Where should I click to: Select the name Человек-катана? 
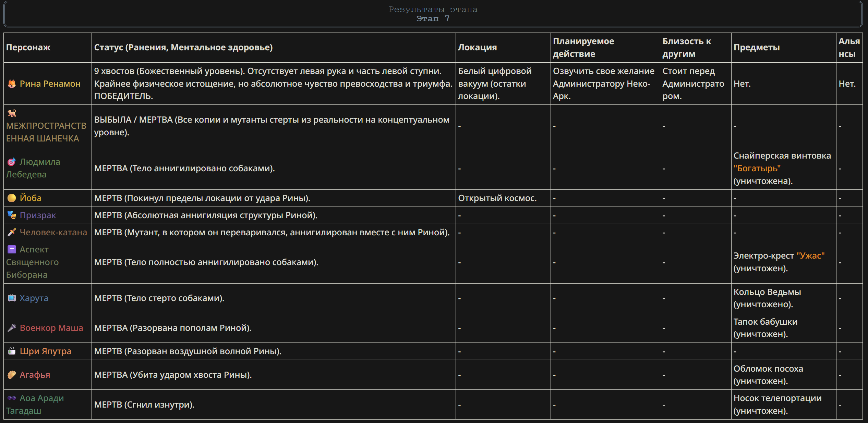point(53,232)
